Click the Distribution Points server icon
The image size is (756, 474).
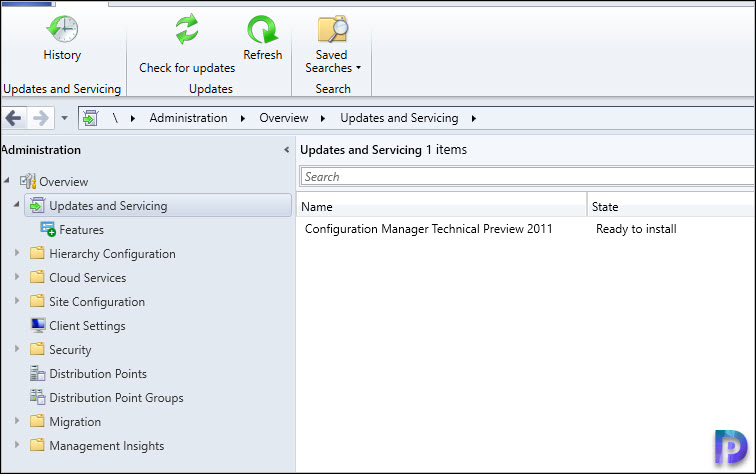38,373
